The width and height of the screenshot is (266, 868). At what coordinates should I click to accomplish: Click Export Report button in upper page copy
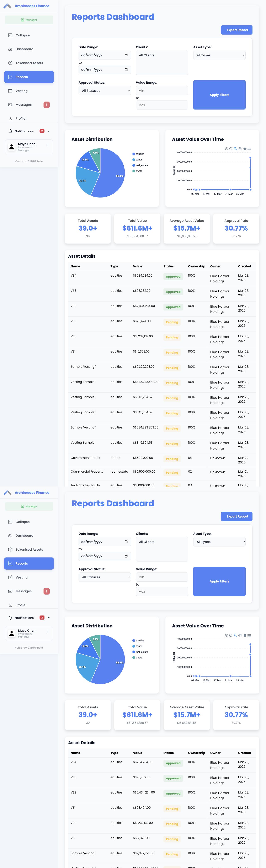pos(237,30)
